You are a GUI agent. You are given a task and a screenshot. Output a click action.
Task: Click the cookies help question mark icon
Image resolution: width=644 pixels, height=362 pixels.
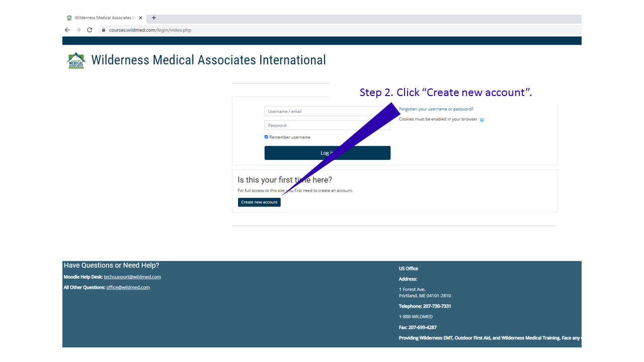pyautogui.click(x=482, y=120)
